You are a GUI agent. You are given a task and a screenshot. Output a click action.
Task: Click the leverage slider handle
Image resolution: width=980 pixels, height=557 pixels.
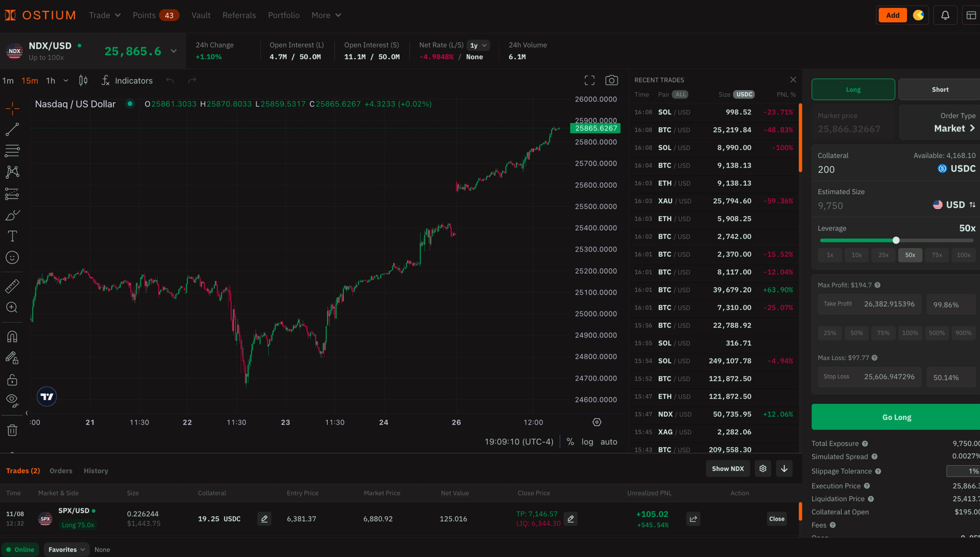pyautogui.click(x=896, y=241)
